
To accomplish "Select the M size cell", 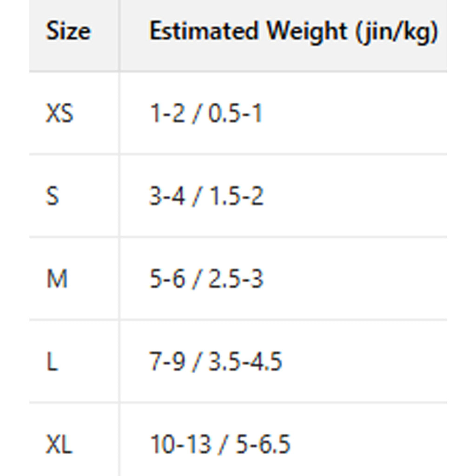I will coord(57,279).
